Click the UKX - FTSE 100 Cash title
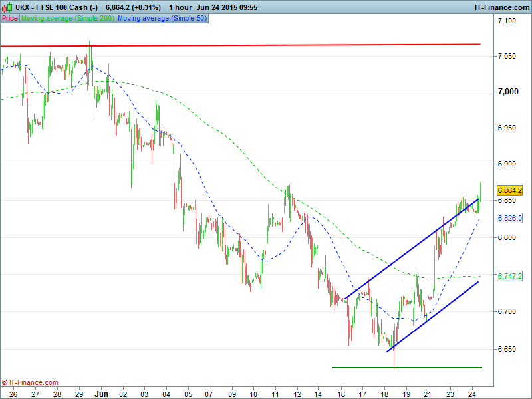Image resolution: width=532 pixels, height=399 pixels. point(57,7)
